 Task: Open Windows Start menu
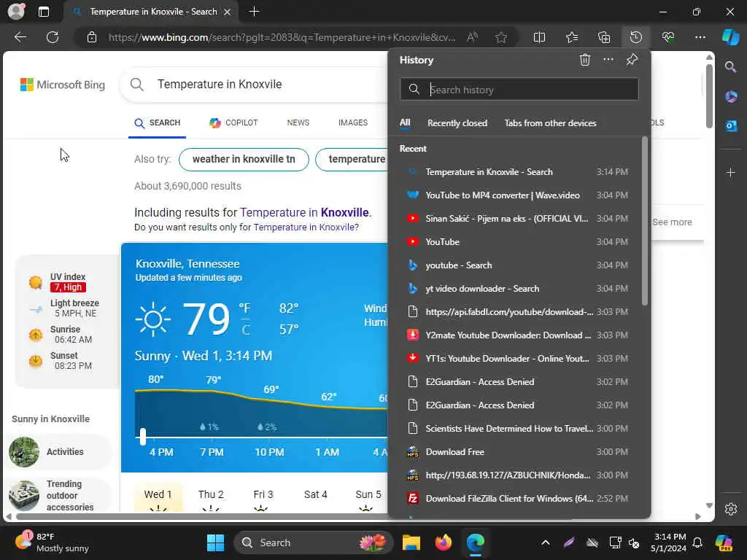pyautogui.click(x=215, y=542)
